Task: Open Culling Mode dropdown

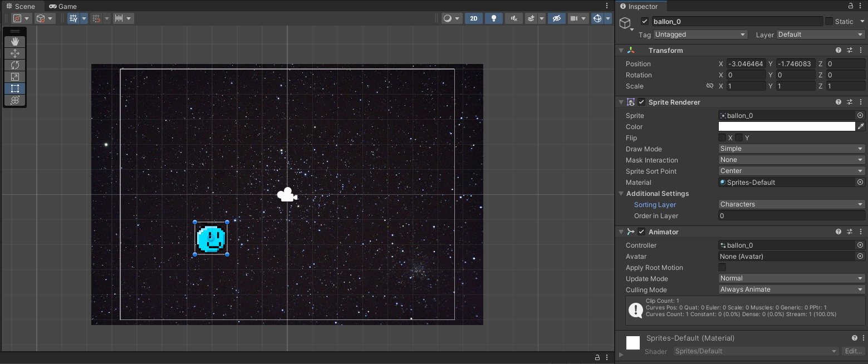Action: click(x=792, y=289)
